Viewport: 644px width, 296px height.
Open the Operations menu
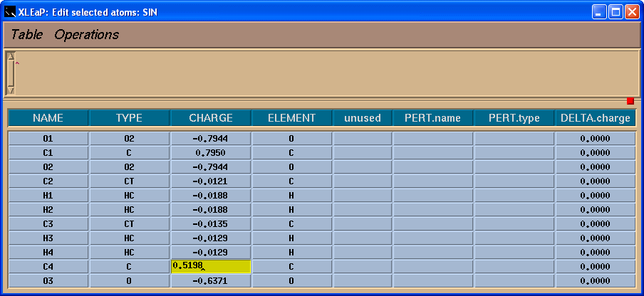pos(86,34)
